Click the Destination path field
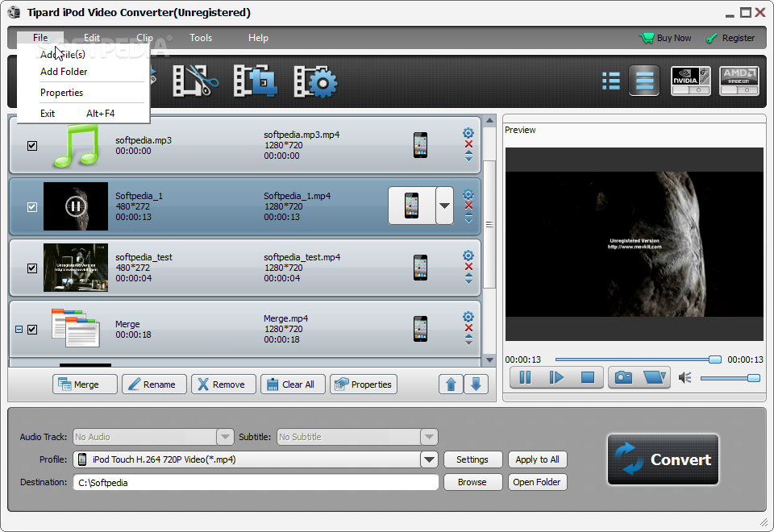This screenshot has width=774, height=532. [x=256, y=482]
